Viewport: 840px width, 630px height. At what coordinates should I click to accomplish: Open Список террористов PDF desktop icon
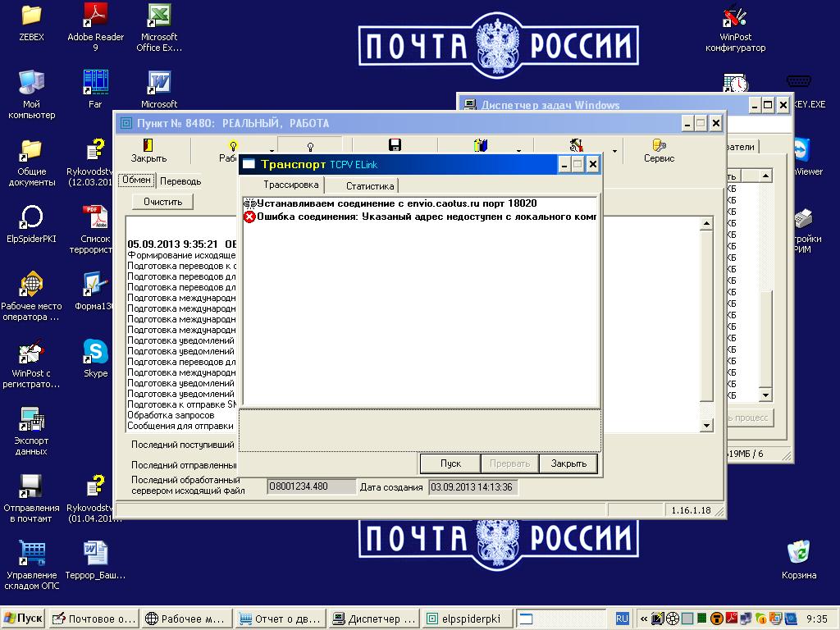[x=95, y=217]
